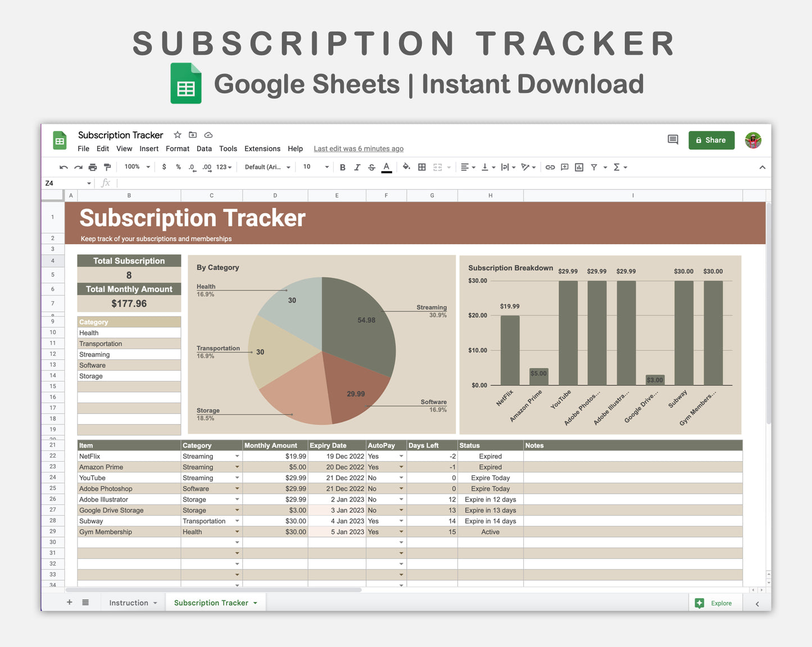Open the Insert chart icon
This screenshot has width=812, height=647.
coord(579,167)
